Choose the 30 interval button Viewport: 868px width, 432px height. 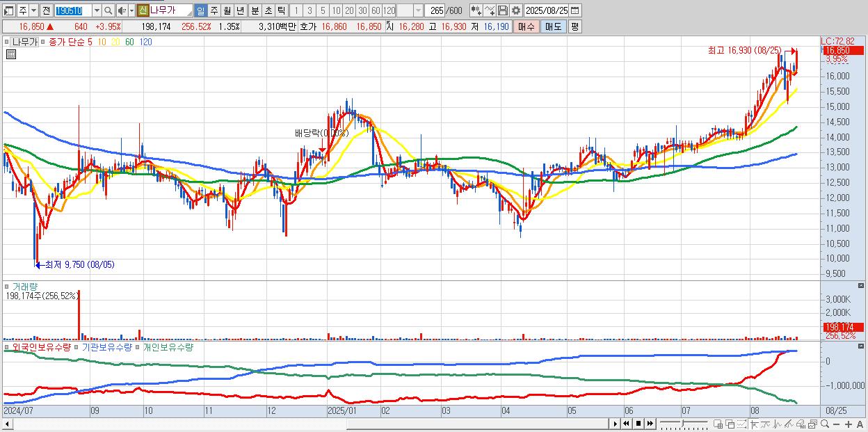[362, 10]
